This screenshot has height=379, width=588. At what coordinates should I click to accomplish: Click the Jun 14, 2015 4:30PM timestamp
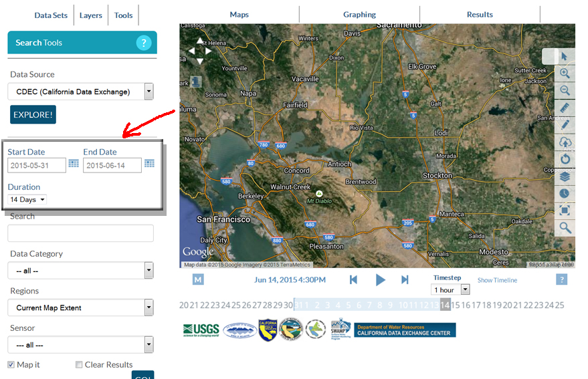tap(290, 279)
